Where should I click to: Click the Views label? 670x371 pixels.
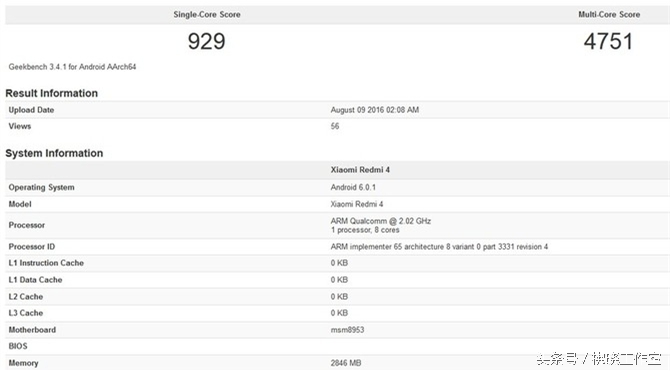(20, 126)
